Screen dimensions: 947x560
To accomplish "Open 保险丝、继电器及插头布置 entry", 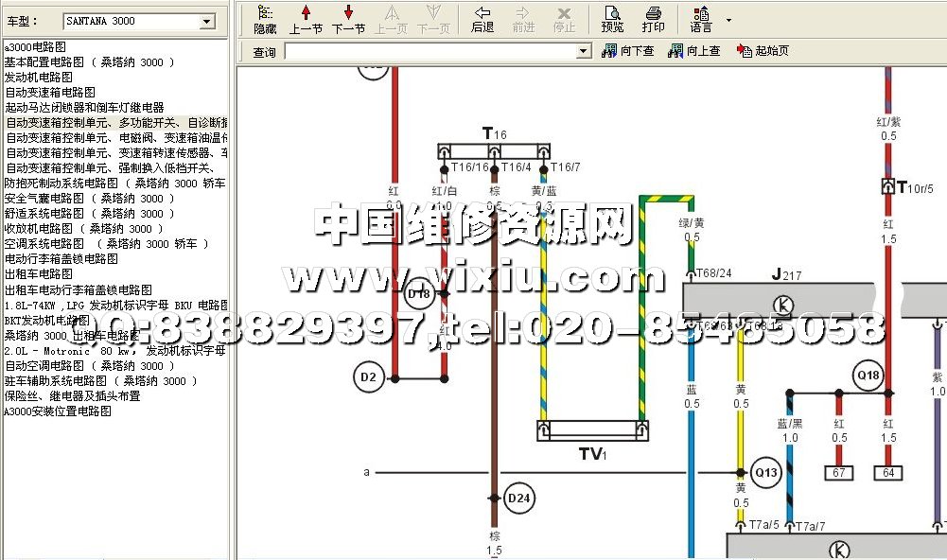I will 73,396.
